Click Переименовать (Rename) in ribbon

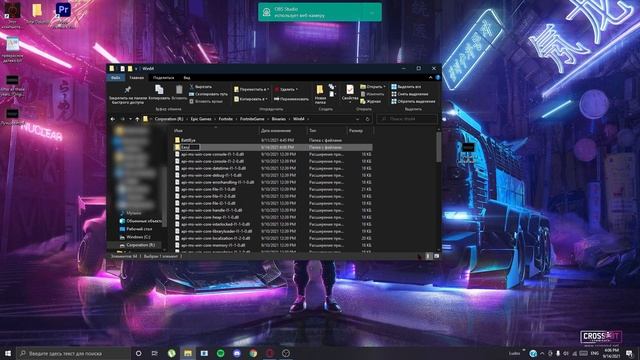(x=291, y=99)
